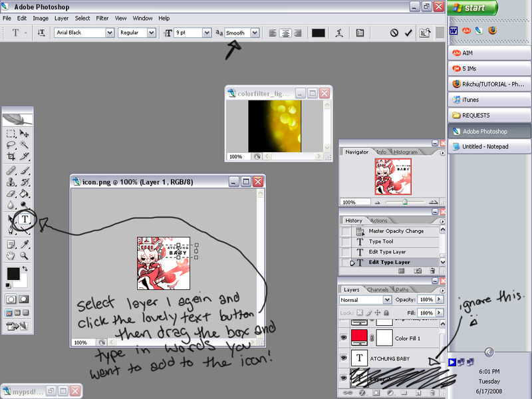Open the Filter menu

pos(102,19)
